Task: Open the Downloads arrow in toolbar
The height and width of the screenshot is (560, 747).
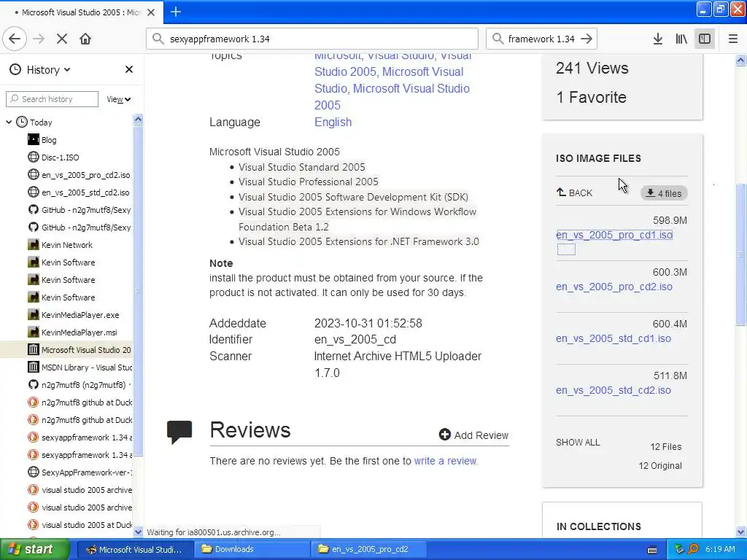Action: click(x=657, y=39)
